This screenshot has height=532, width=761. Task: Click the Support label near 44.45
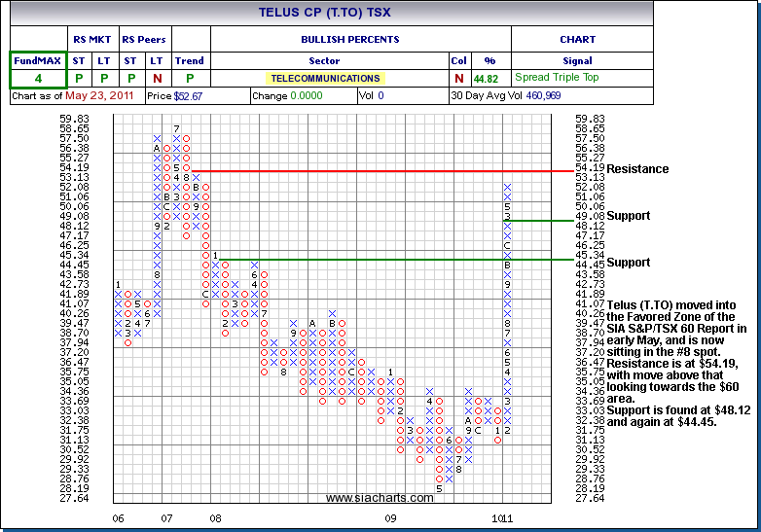tap(628, 263)
